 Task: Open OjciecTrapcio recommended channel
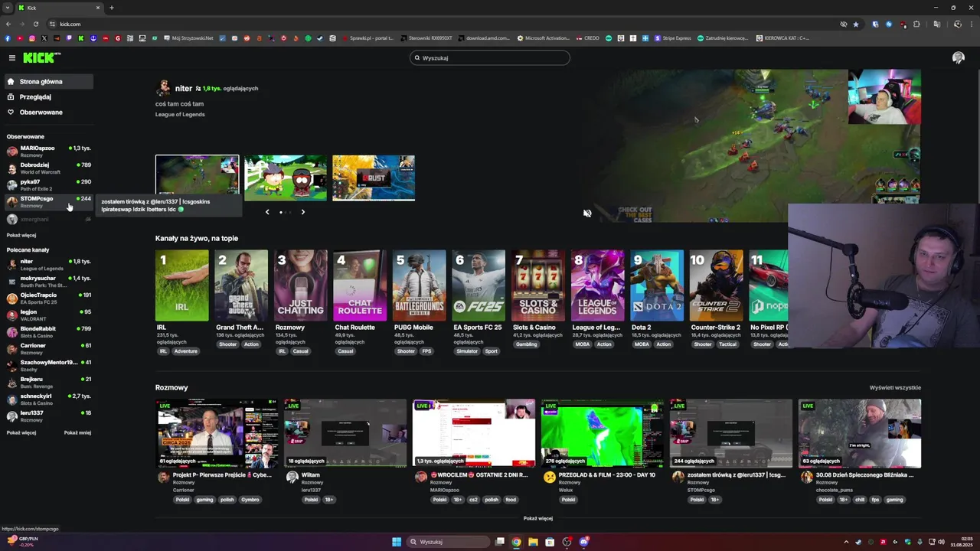47,298
